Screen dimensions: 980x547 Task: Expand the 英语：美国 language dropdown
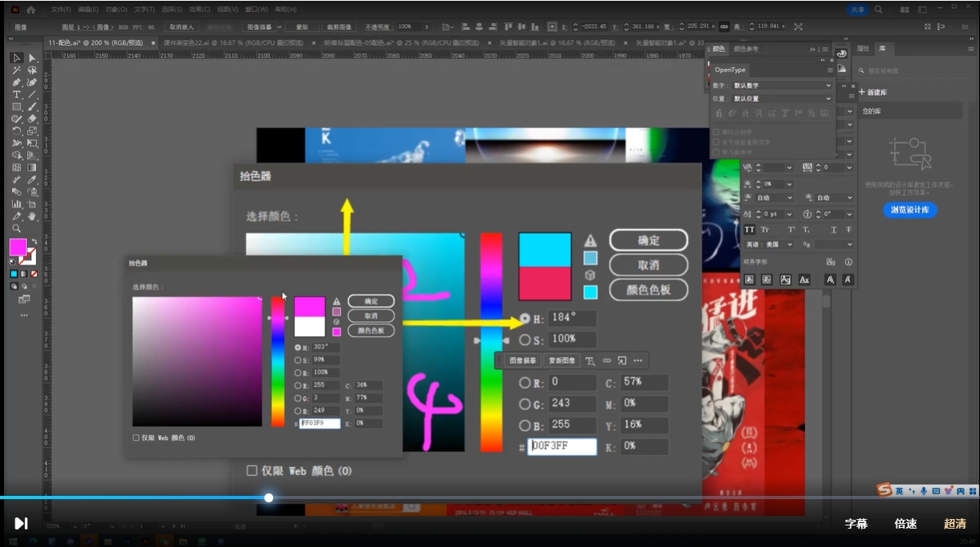coord(769,244)
